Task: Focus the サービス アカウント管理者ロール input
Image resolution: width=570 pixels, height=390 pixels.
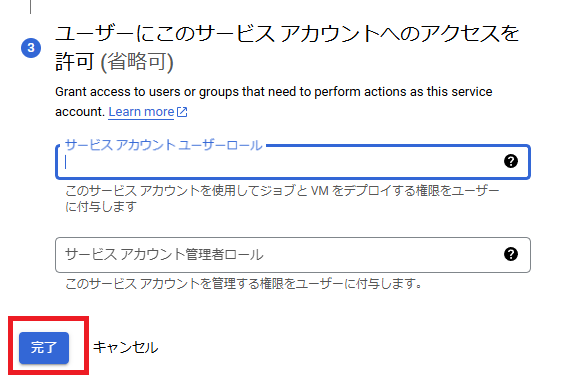Action: [x=293, y=255]
